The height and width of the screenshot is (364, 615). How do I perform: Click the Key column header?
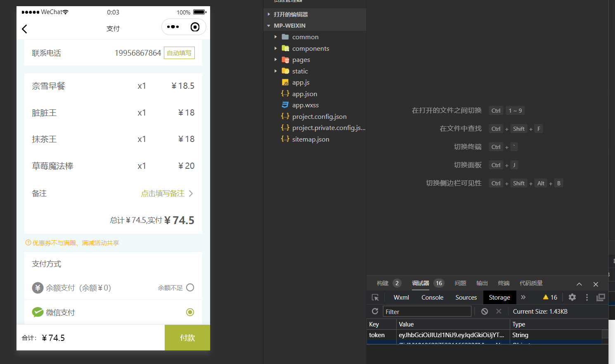click(381, 324)
